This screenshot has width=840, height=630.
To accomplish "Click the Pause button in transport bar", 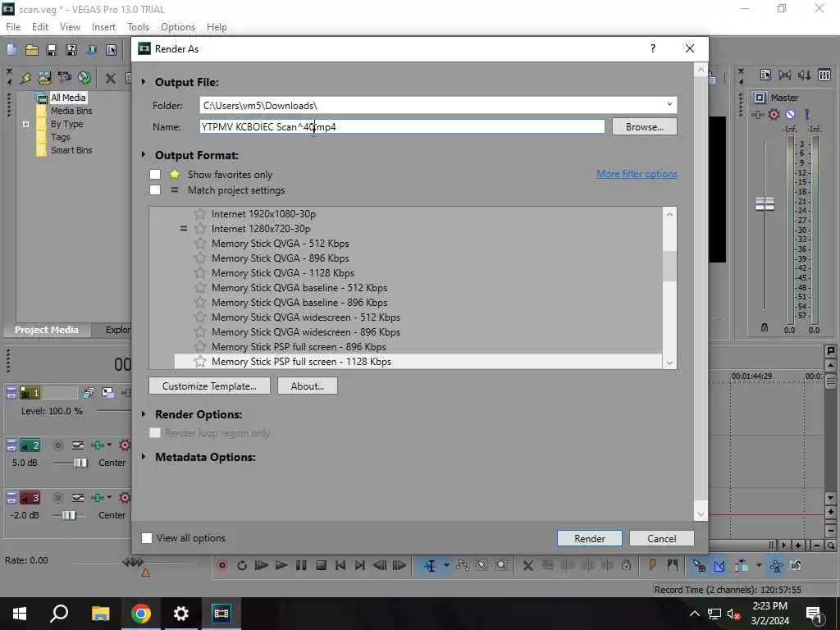I will click(x=301, y=565).
